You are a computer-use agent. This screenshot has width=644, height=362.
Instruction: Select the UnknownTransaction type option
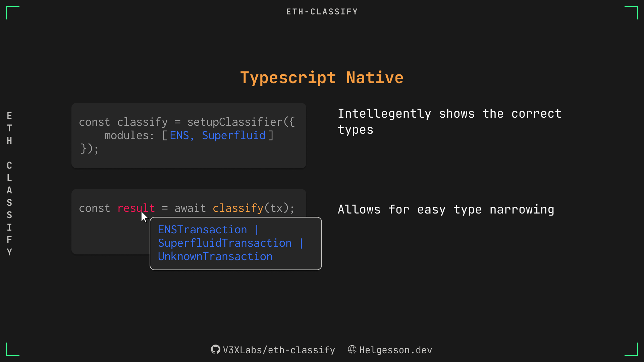pyautogui.click(x=215, y=256)
